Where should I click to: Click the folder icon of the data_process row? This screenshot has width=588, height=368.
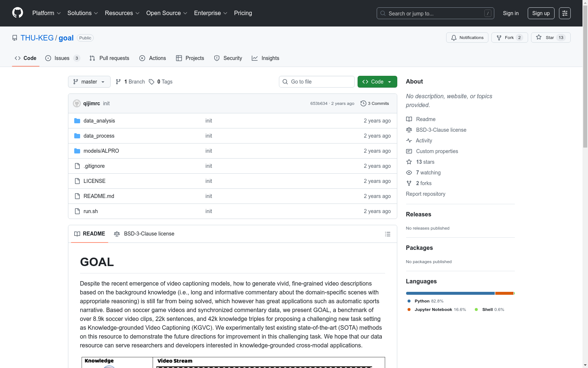[x=77, y=136]
